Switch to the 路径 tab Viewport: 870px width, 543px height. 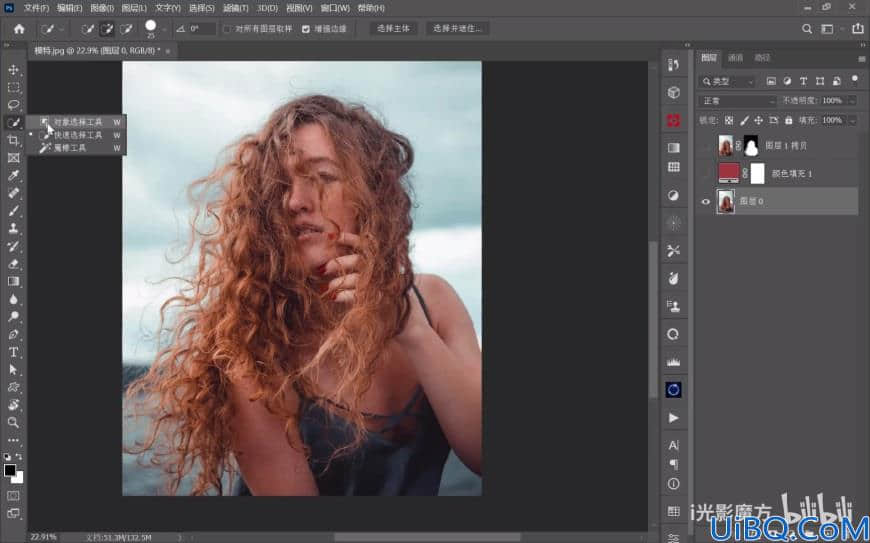762,58
